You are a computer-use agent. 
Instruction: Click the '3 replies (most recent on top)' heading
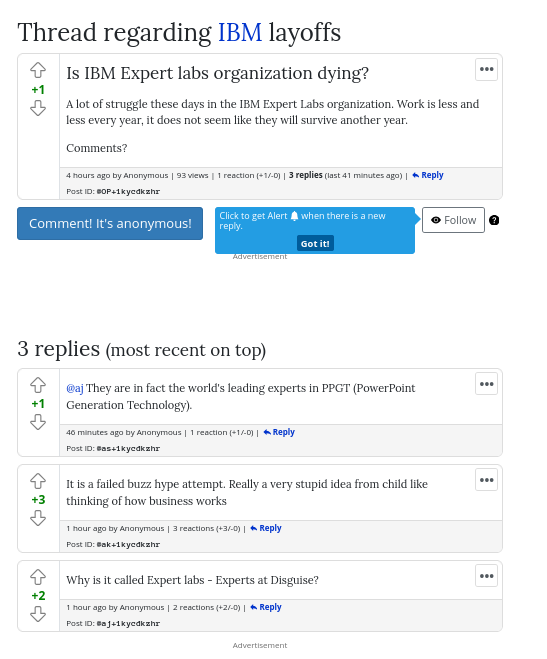[x=142, y=349]
